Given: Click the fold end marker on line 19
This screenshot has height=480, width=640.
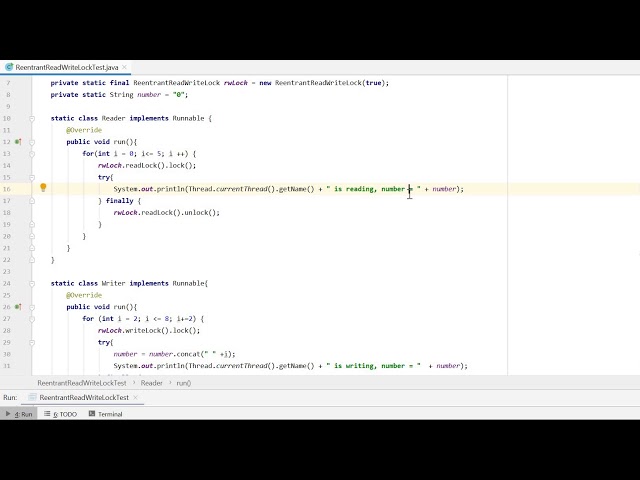Looking at the screenshot, I should coord(32,224).
